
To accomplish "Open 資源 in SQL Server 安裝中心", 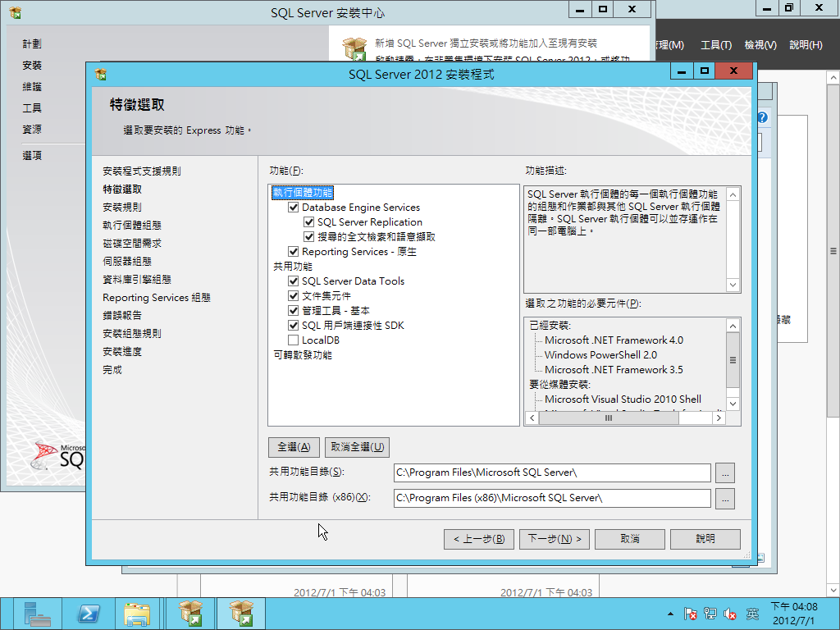I will point(32,129).
